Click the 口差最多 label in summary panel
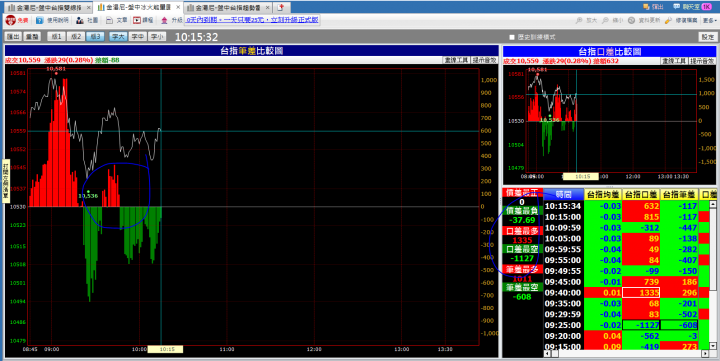 (x=522, y=231)
